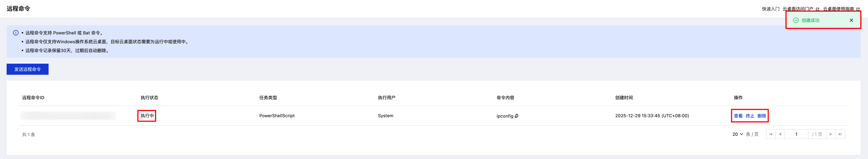Viewport: 868px width, 159px height.
Task: Click 查看 to view the command
Action: [738, 116]
